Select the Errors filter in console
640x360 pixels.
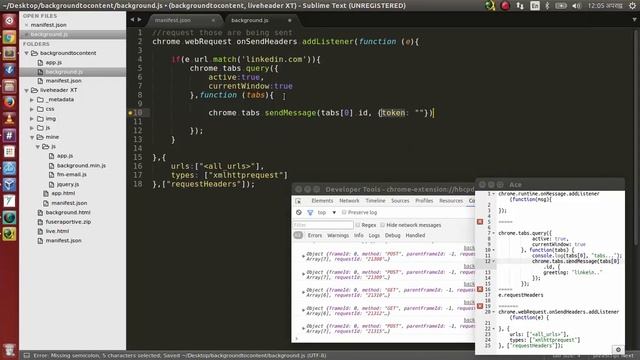[x=315, y=236]
